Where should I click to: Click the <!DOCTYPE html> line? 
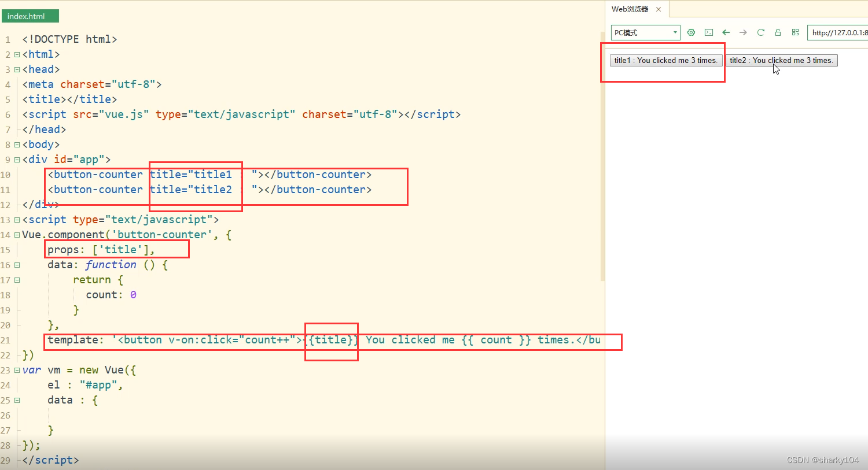pos(69,39)
